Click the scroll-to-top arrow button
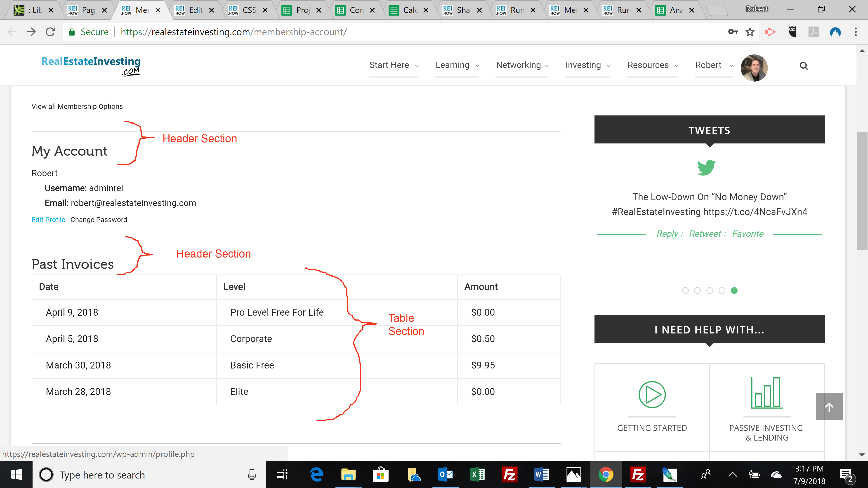 tap(829, 407)
